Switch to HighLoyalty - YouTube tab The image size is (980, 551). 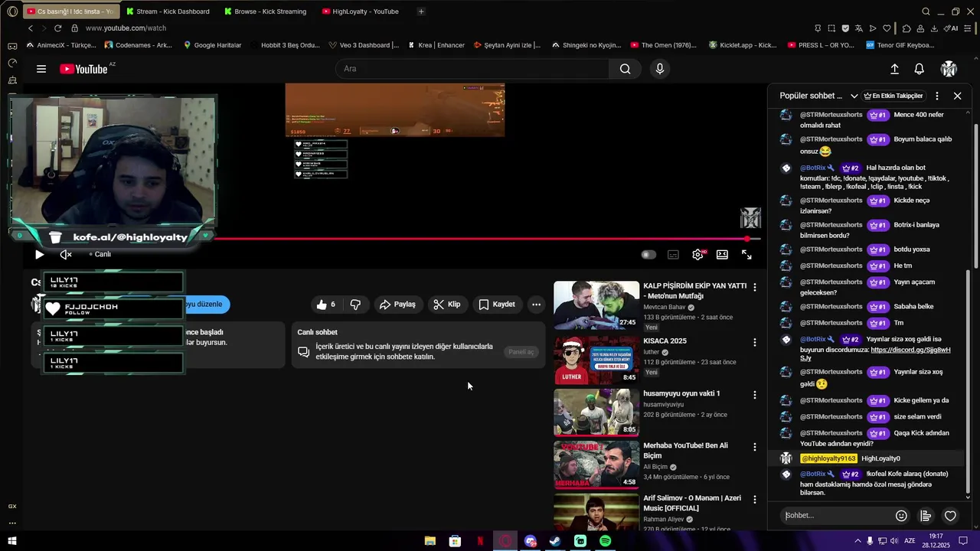pyautogui.click(x=360, y=11)
